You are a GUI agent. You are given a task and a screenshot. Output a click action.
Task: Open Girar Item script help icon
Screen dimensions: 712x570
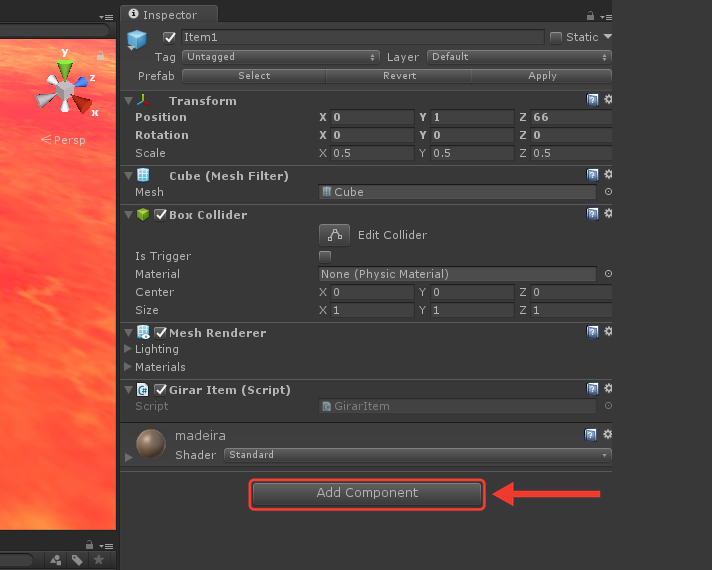[x=592, y=388]
